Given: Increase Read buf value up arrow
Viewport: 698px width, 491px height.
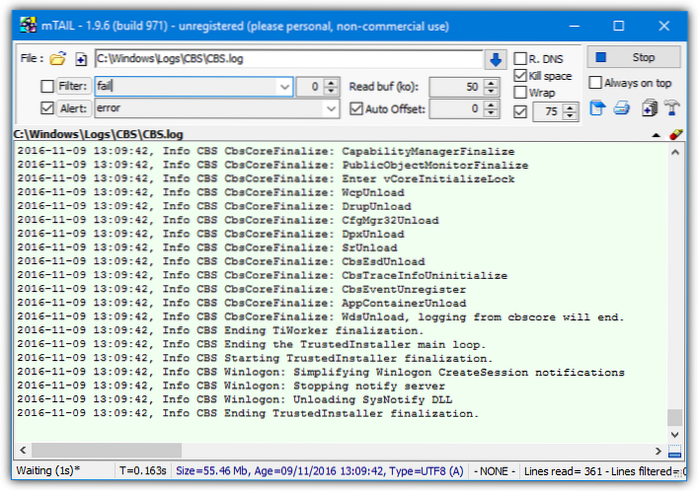Looking at the screenshot, I should click(491, 82).
